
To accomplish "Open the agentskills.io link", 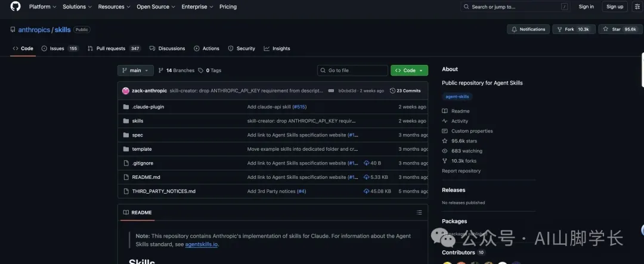I will [202, 244].
